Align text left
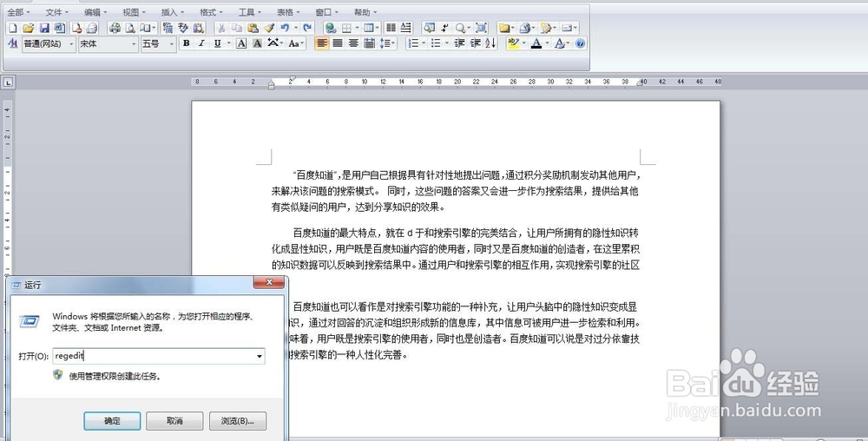 point(322,43)
